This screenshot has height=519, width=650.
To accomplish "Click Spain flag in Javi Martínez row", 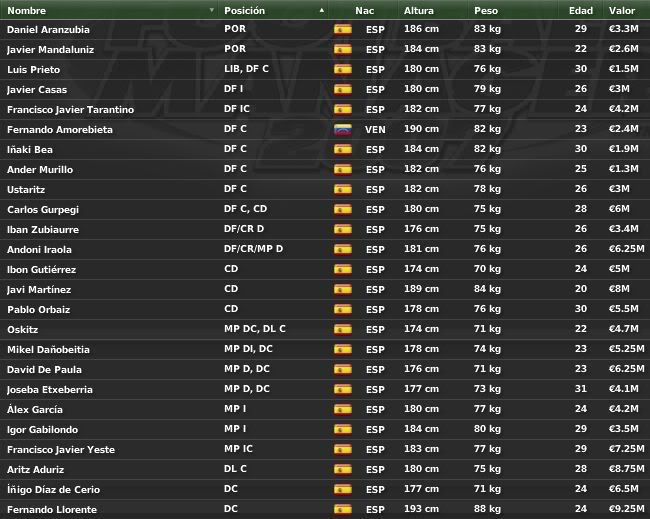I will point(343,289).
